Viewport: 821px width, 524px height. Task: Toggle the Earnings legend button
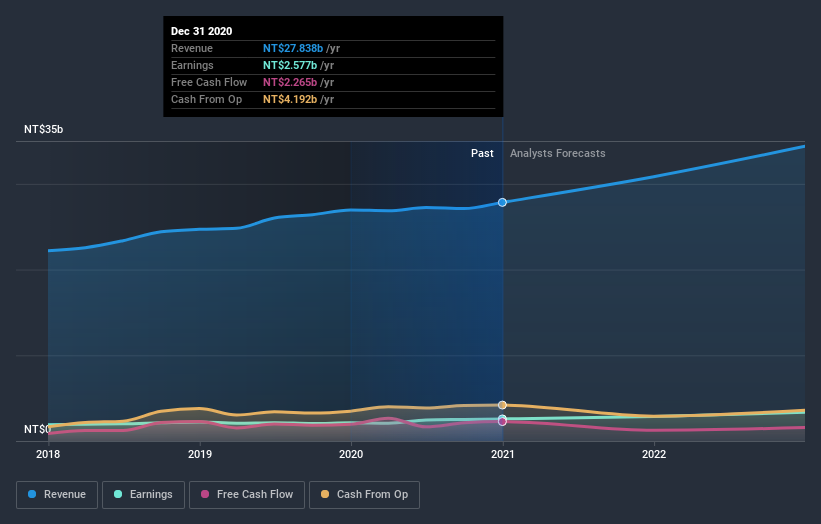tap(143, 495)
